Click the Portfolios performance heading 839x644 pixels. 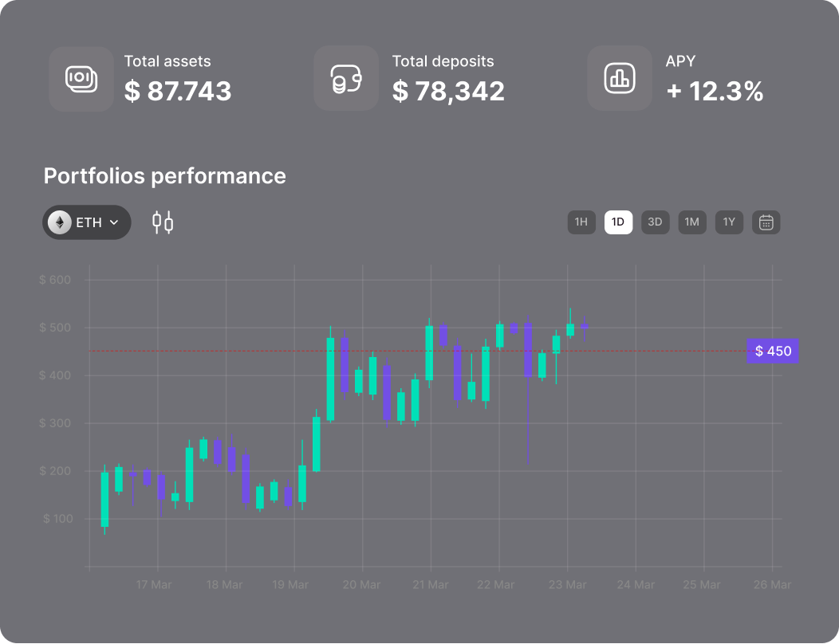coord(164,175)
